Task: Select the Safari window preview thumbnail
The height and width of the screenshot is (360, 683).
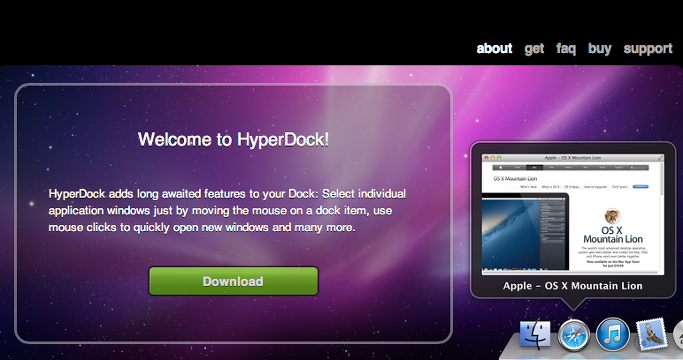Action: click(573, 214)
